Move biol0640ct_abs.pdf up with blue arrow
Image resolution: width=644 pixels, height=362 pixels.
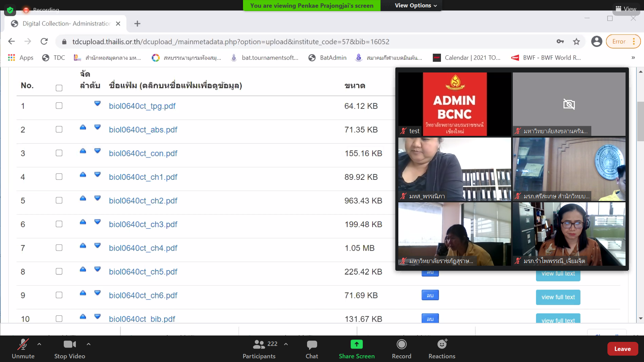click(x=83, y=127)
